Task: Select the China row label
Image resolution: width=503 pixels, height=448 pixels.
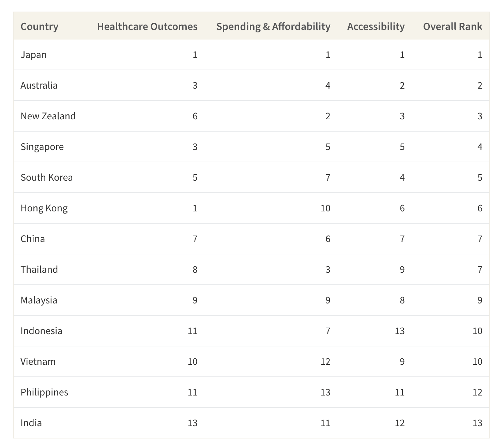Action: [x=33, y=239]
